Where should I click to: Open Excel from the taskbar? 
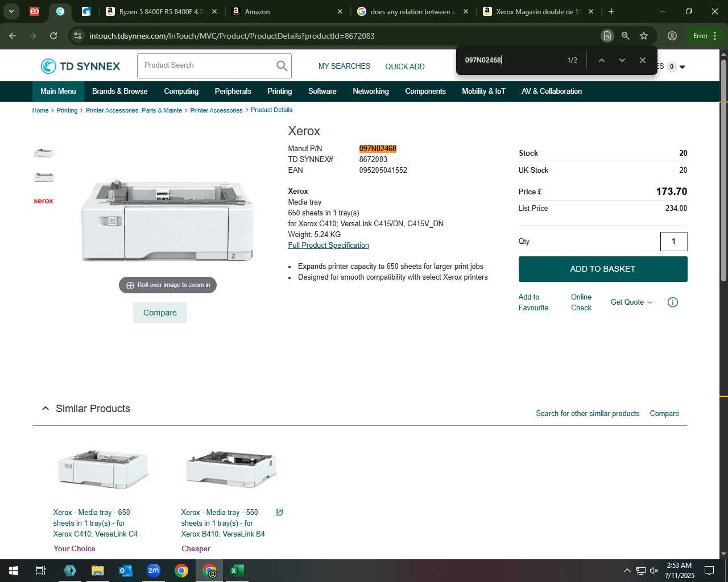[237, 571]
